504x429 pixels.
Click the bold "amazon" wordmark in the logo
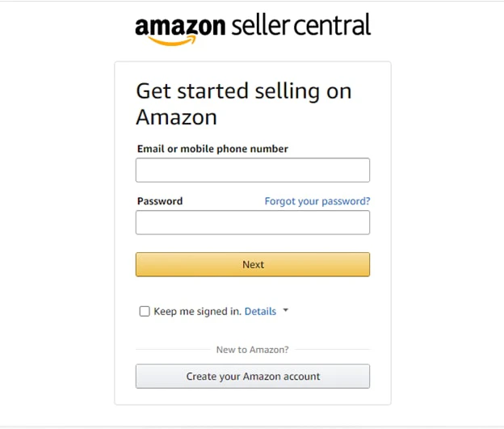click(180, 26)
